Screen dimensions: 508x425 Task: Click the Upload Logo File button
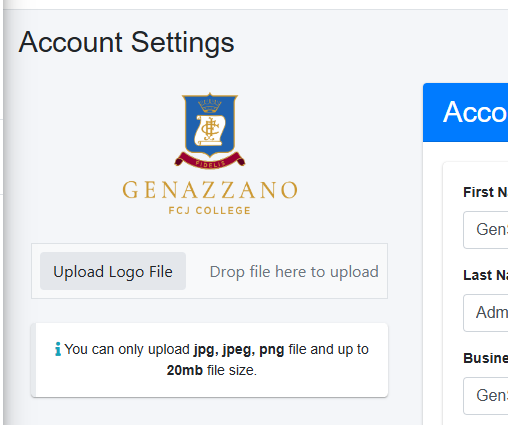click(113, 271)
